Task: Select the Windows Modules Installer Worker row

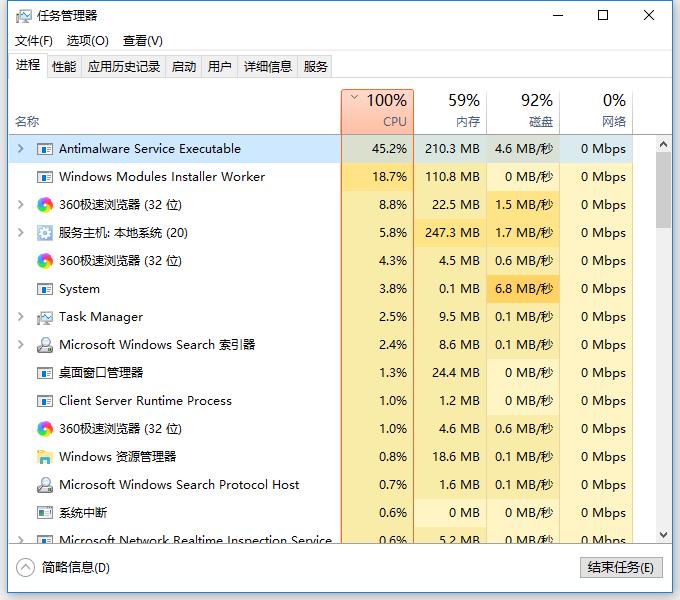Action: pos(321,177)
